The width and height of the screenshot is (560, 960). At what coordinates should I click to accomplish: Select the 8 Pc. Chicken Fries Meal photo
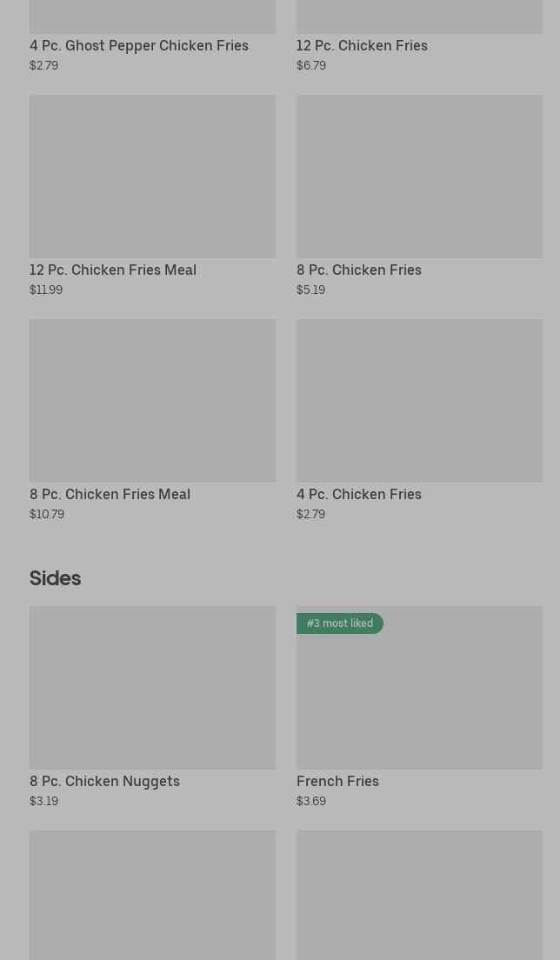click(x=152, y=400)
